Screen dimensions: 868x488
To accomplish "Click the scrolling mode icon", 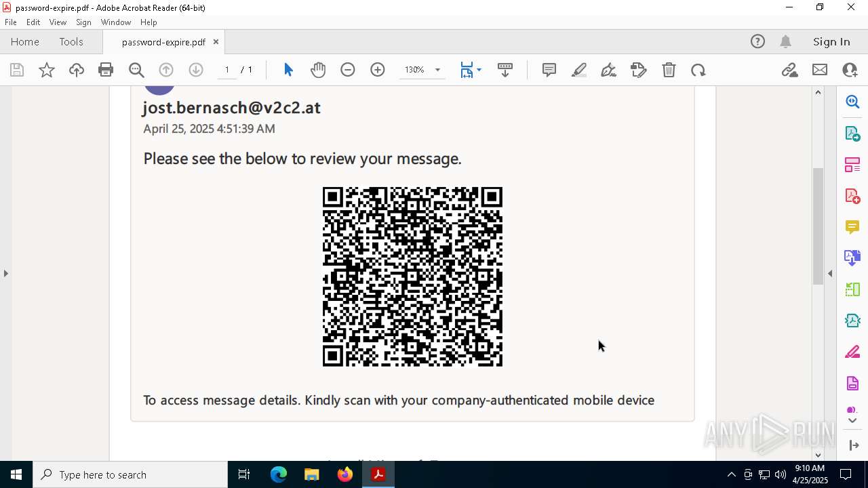I will 505,70.
